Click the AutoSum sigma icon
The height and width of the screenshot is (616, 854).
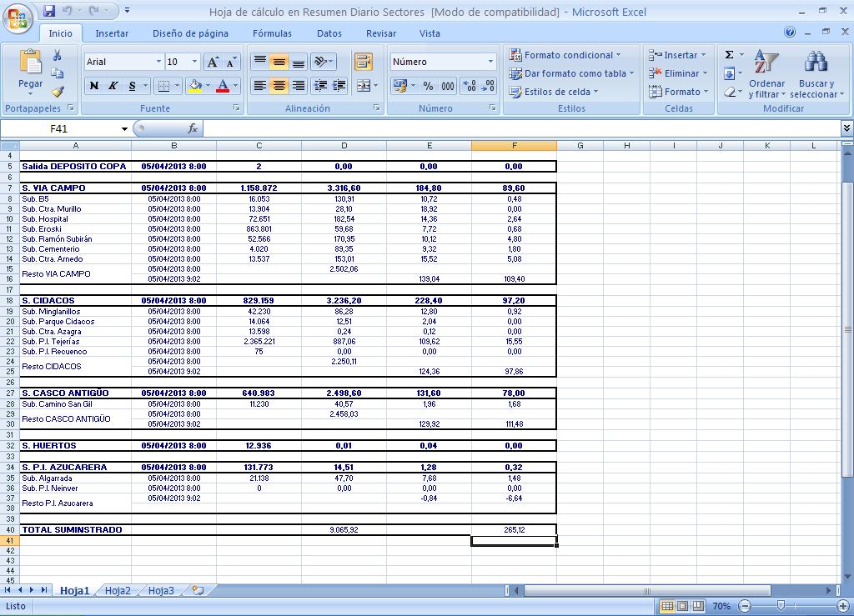(x=729, y=55)
